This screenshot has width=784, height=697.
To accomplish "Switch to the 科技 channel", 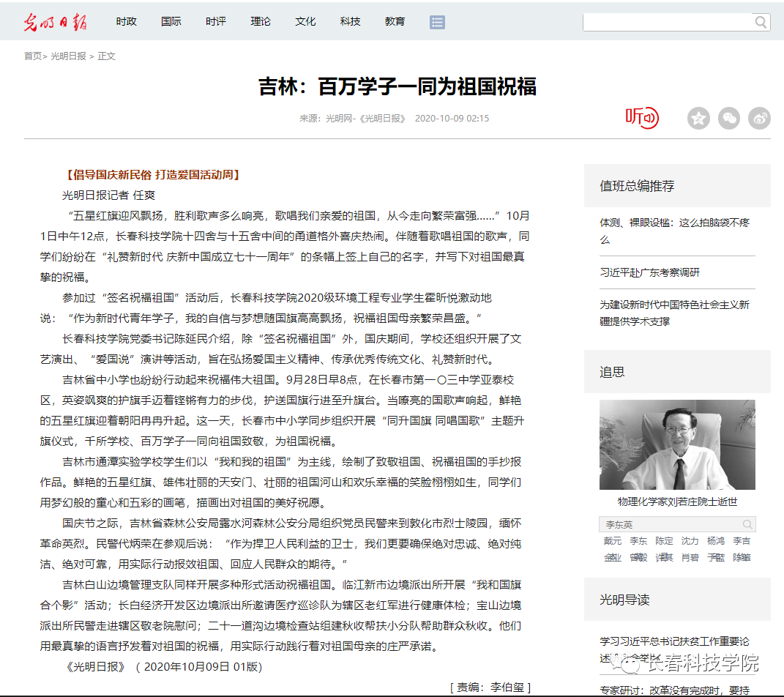I will (350, 22).
